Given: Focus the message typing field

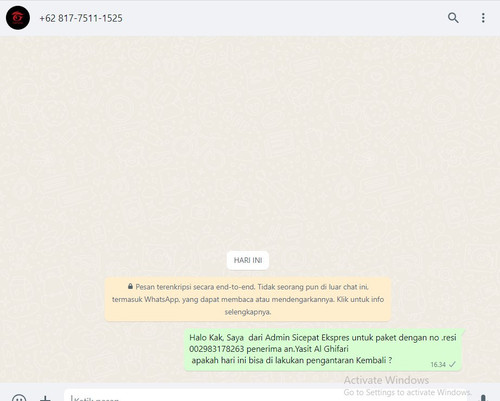Looking at the screenshot, I should [267, 396].
